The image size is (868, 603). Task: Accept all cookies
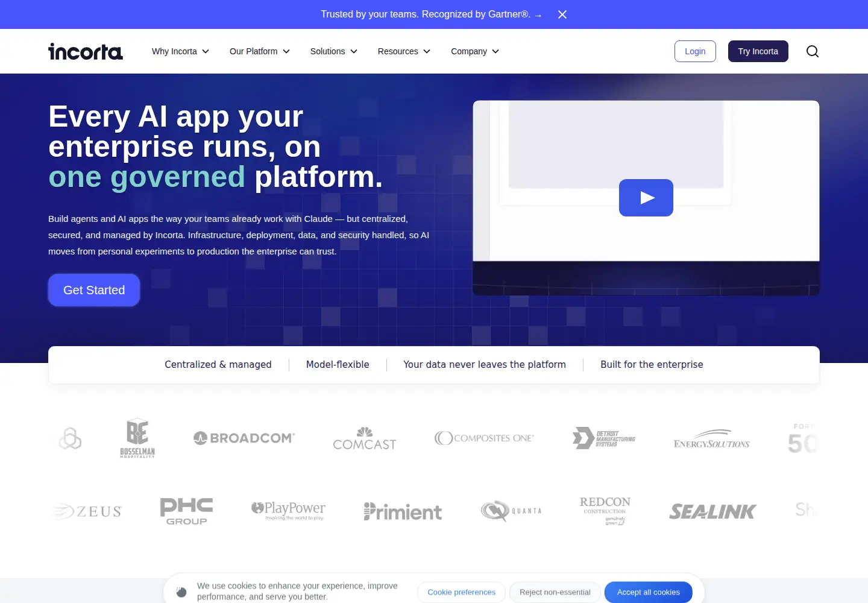tap(649, 592)
